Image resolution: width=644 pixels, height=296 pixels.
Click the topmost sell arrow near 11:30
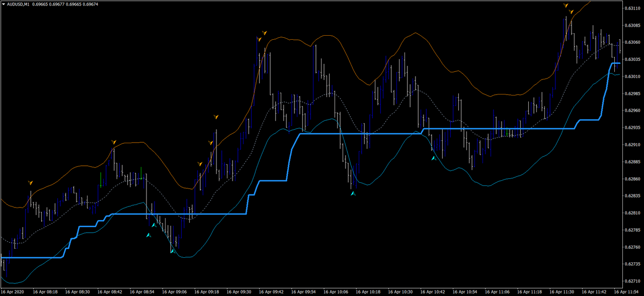coord(567,7)
